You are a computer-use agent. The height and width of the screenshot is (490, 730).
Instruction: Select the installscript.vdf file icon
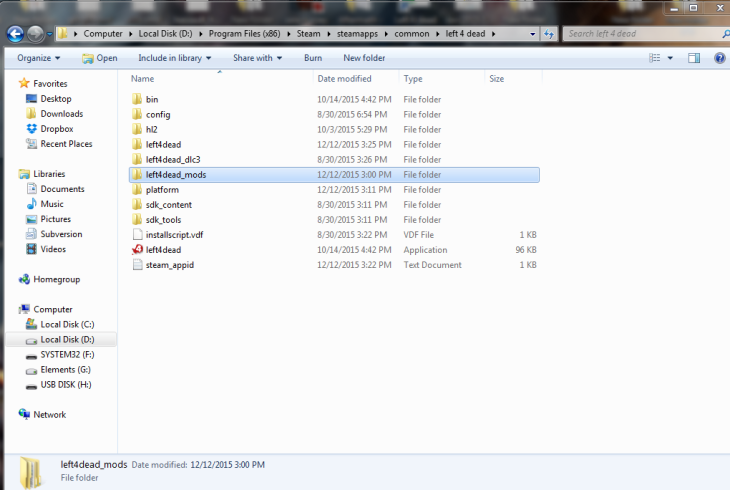click(137, 235)
